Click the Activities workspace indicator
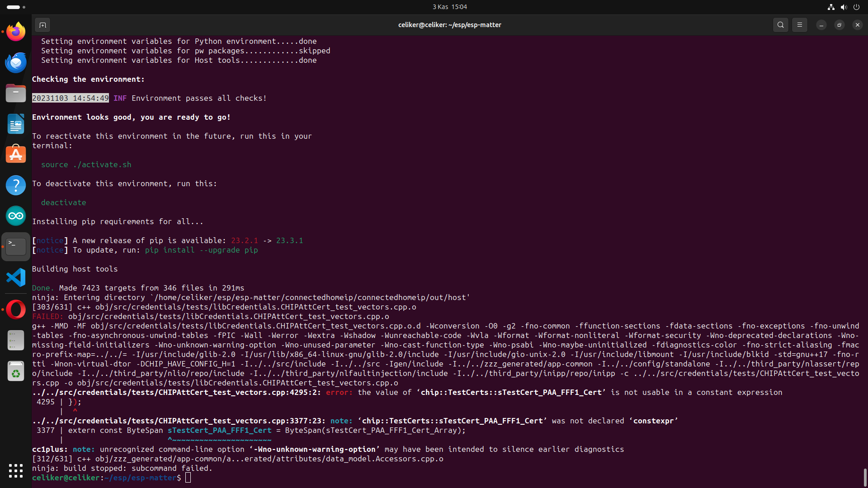The width and height of the screenshot is (868, 488). coord(16,7)
